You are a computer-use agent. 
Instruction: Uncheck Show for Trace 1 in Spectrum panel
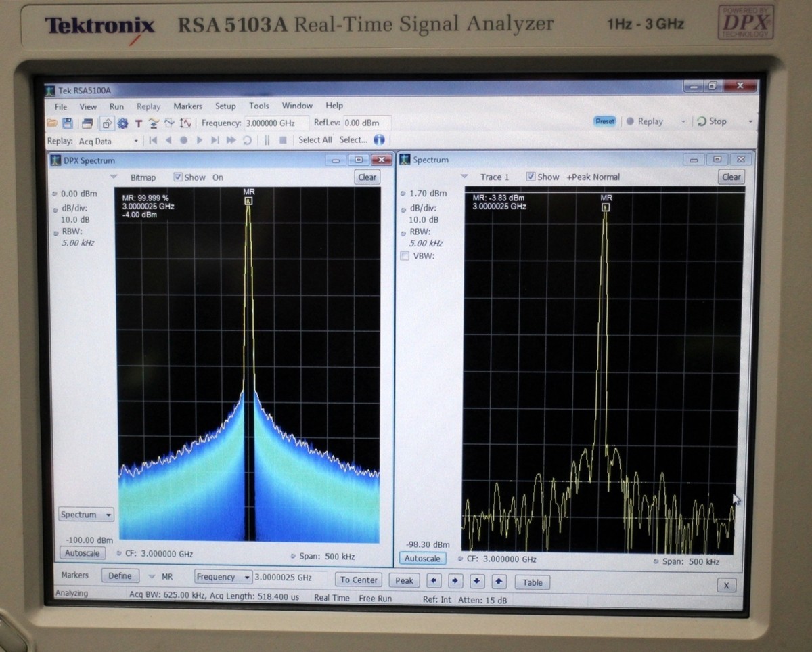point(531,177)
